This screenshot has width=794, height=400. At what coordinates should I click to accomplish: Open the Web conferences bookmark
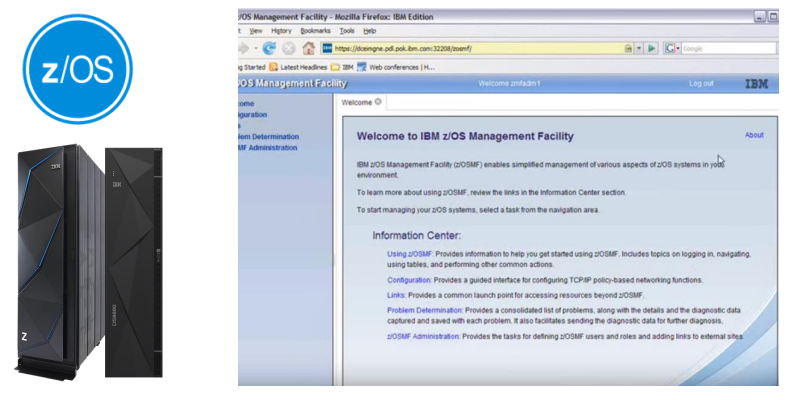[x=396, y=67]
